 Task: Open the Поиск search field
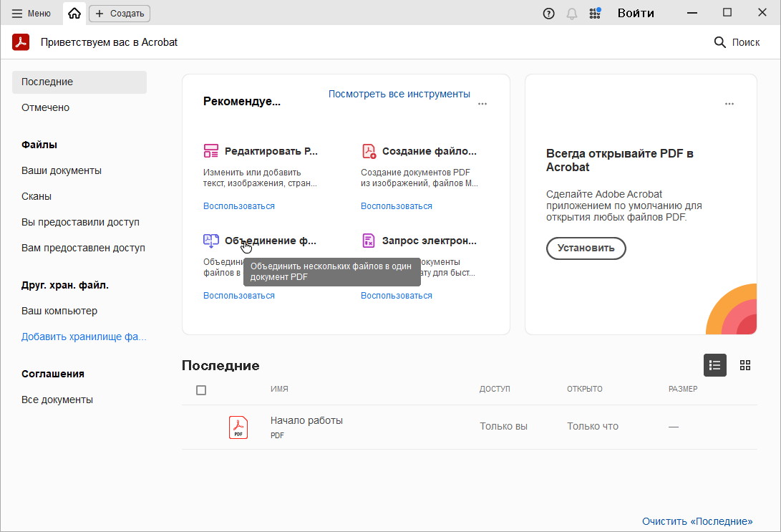[x=737, y=42]
